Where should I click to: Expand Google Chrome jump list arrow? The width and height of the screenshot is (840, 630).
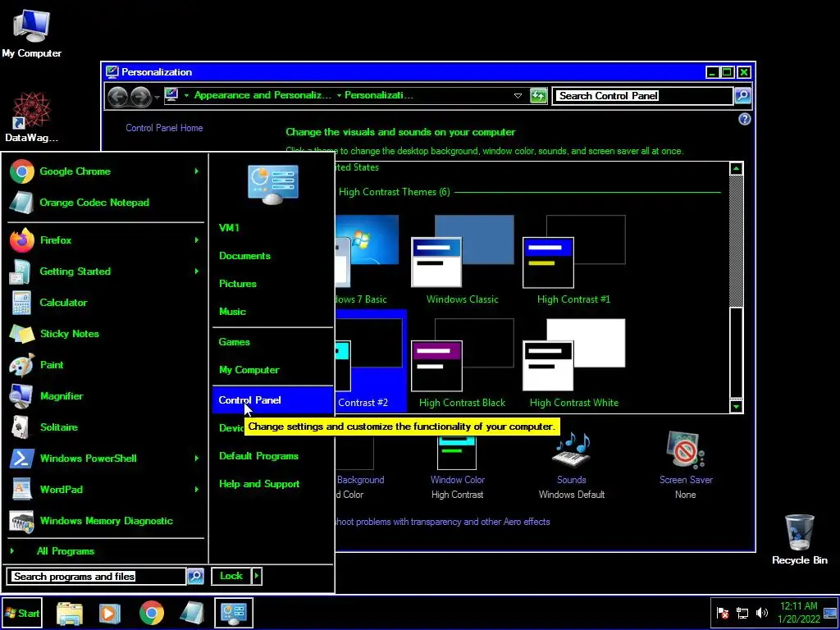click(x=197, y=171)
